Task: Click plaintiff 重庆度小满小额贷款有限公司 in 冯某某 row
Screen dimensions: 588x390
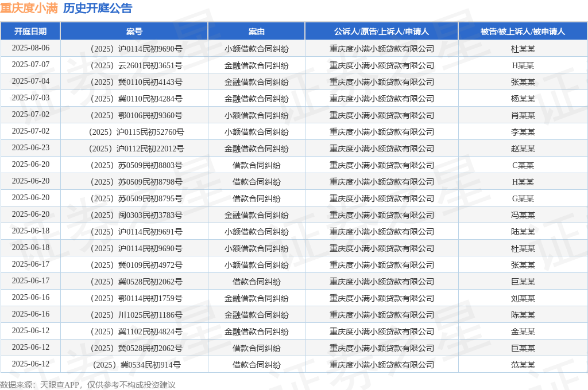Action: (x=381, y=215)
